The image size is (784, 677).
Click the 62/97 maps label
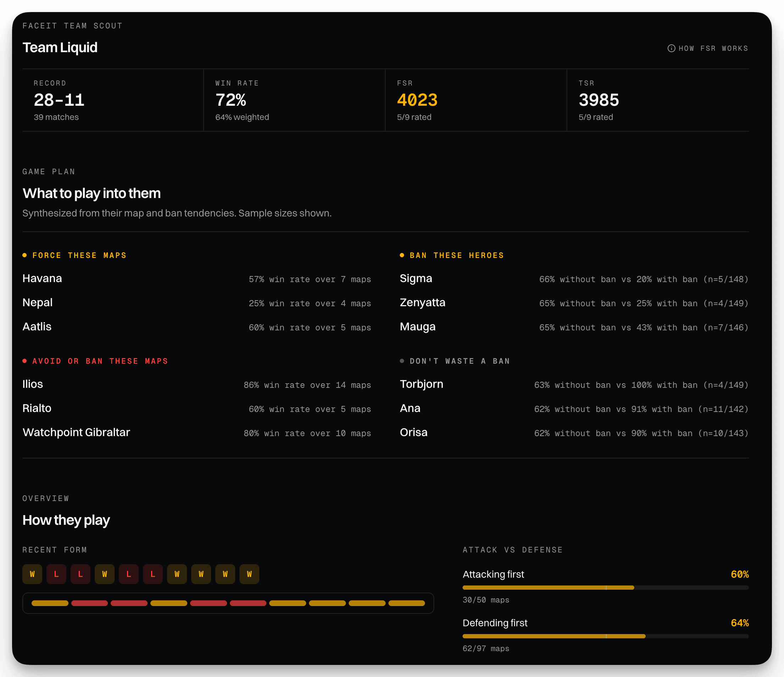[486, 649]
